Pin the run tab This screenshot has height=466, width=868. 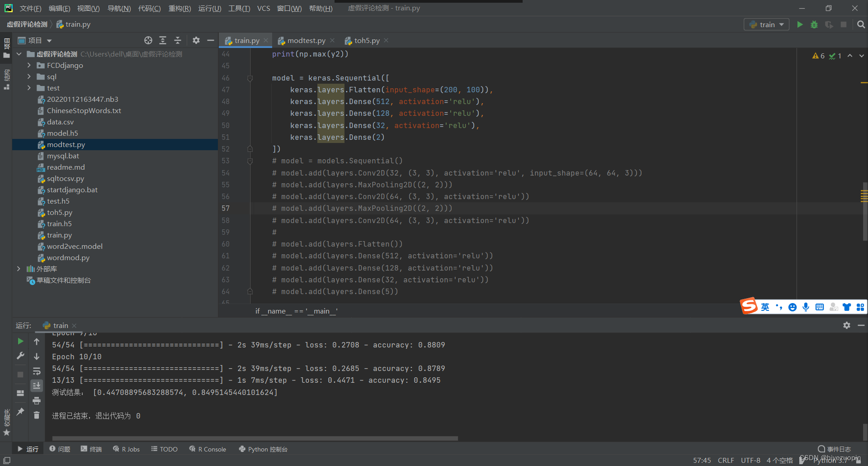point(20,411)
